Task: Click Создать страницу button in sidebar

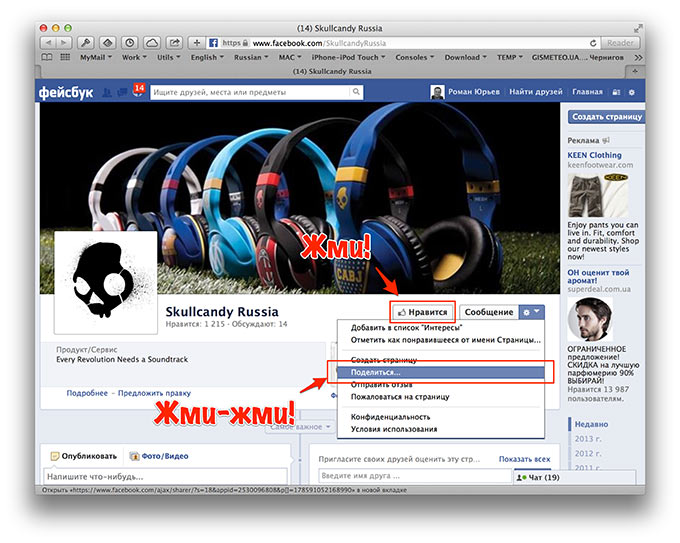Action: (x=606, y=117)
